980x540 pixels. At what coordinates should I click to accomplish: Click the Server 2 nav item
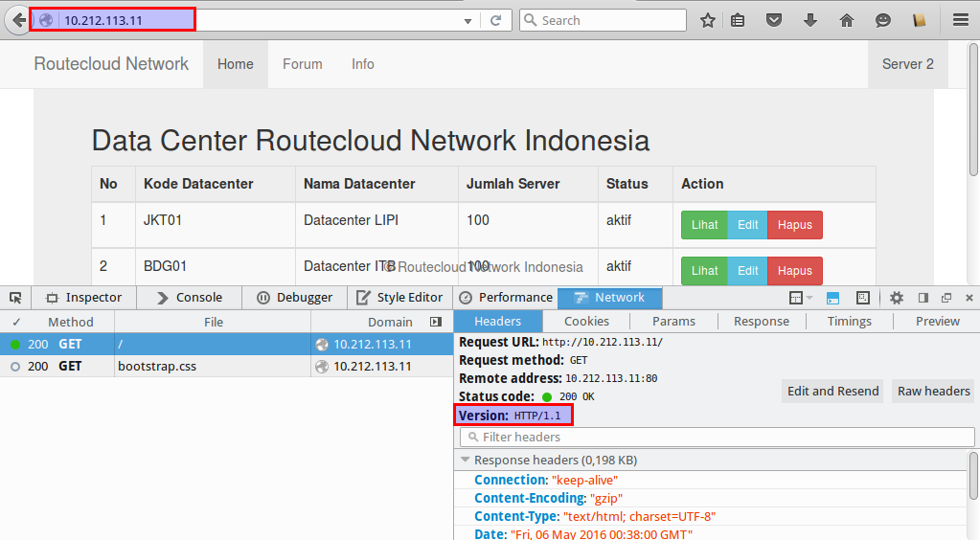[x=907, y=64]
